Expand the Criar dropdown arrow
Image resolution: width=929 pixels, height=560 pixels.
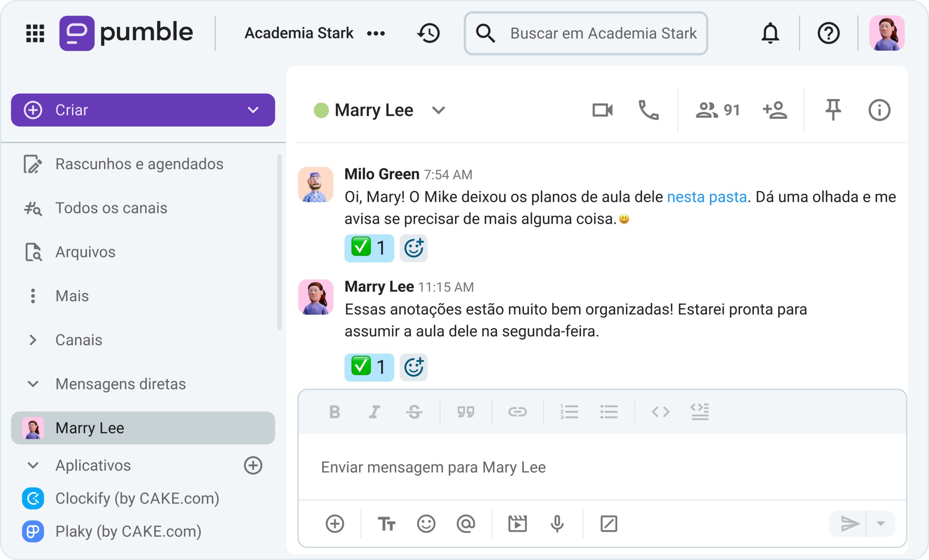pos(253,110)
